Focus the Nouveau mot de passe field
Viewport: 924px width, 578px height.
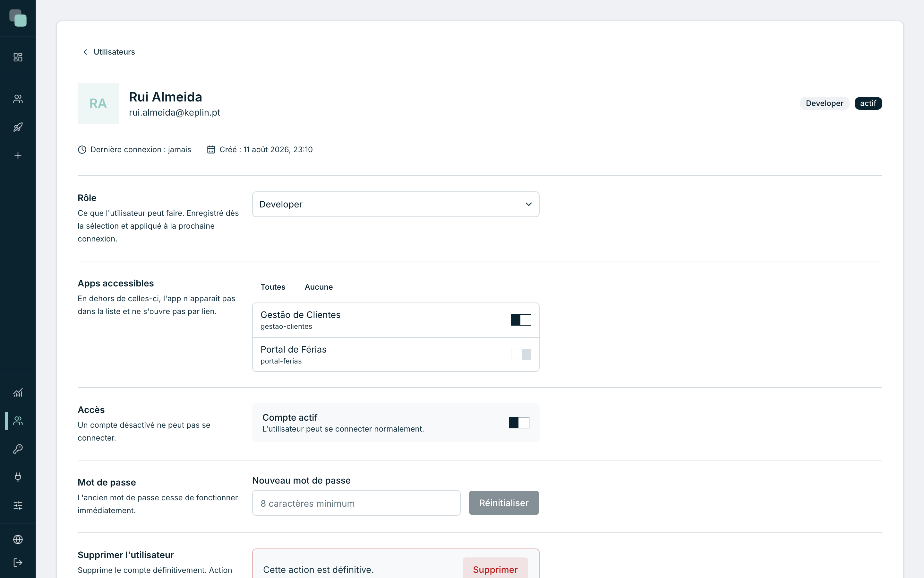[356, 503]
